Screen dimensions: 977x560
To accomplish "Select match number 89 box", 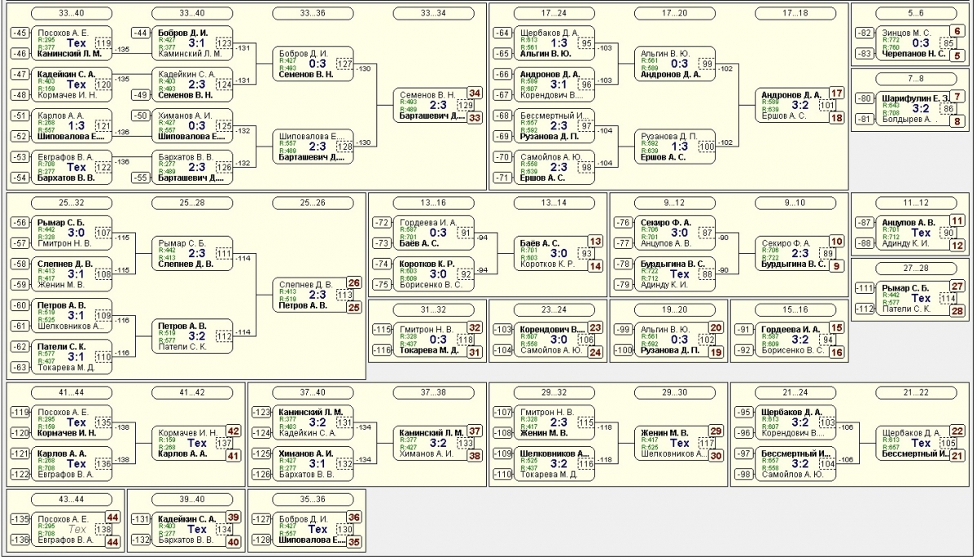I will [827, 253].
